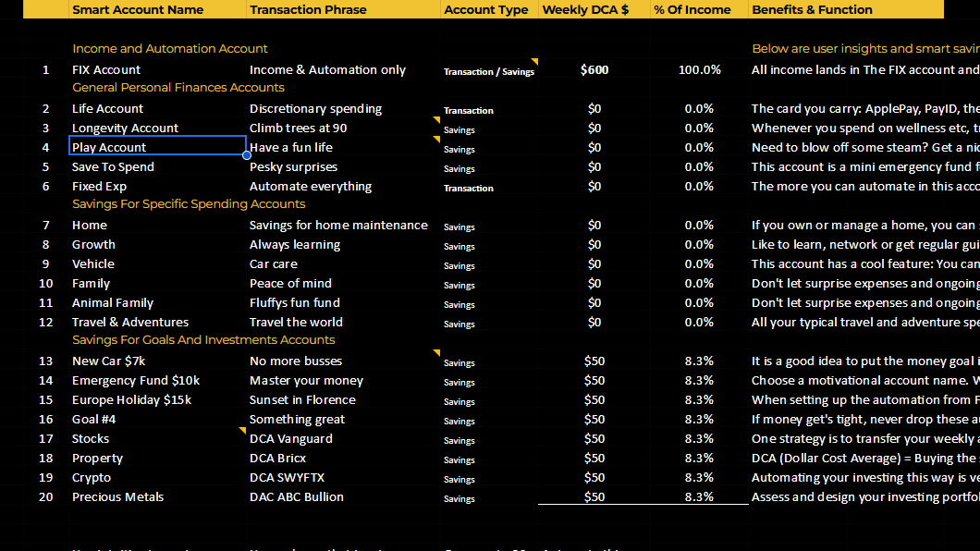Click the 'Pesky surprises' cell
Screen dimensions: 980x551
[x=343, y=166]
